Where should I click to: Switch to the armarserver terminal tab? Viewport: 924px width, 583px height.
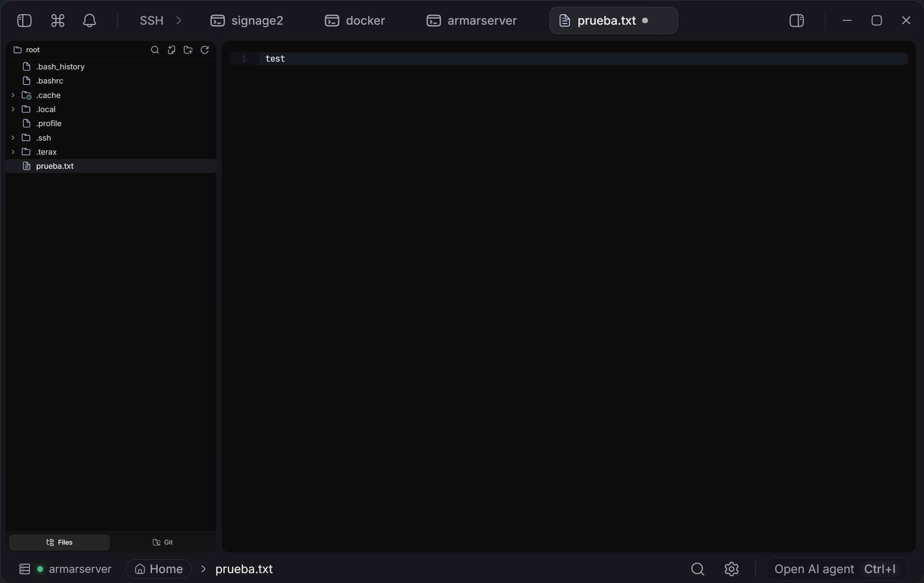point(472,20)
